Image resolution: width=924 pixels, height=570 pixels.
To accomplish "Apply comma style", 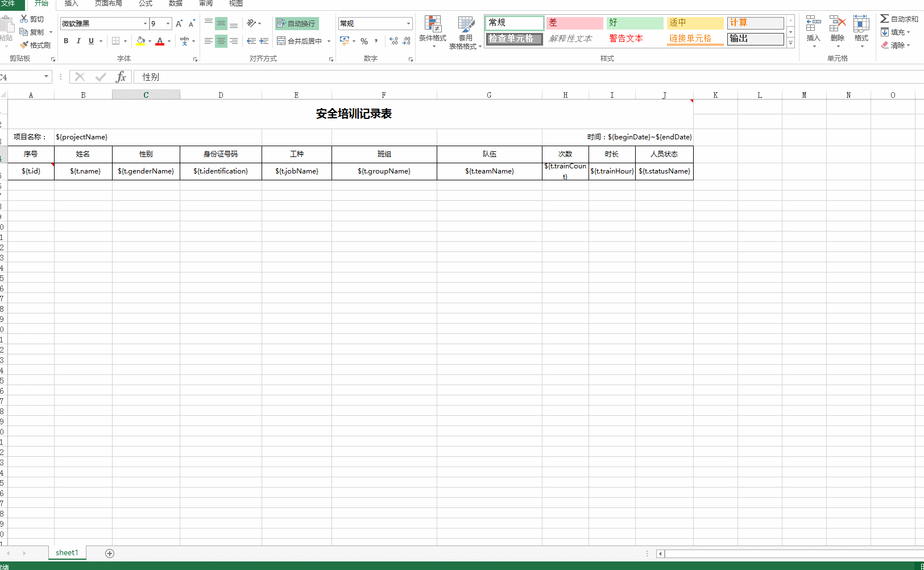I will tap(376, 41).
